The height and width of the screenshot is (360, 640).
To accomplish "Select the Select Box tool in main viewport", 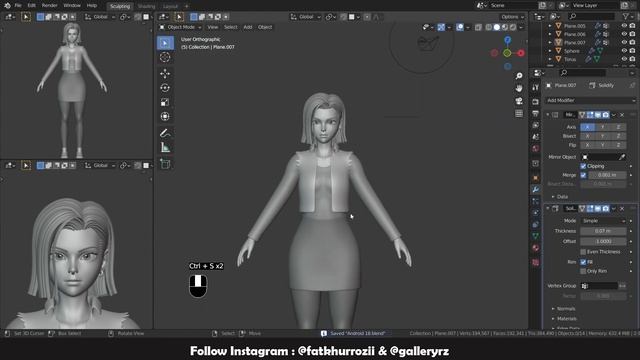I will tap(165, 43).
